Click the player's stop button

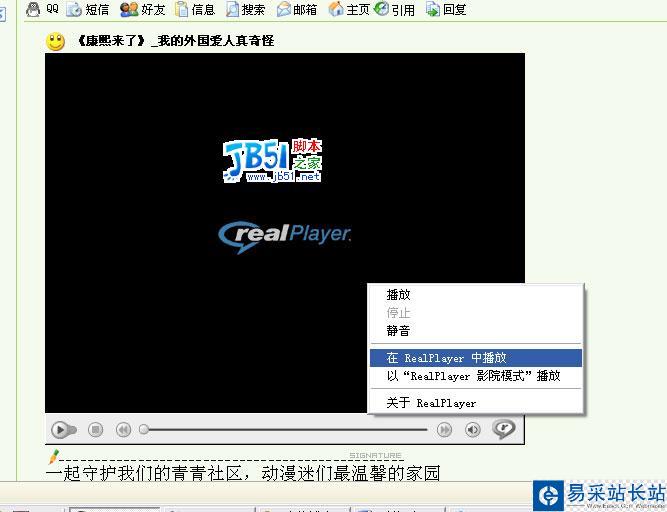[x=96, y=430]
